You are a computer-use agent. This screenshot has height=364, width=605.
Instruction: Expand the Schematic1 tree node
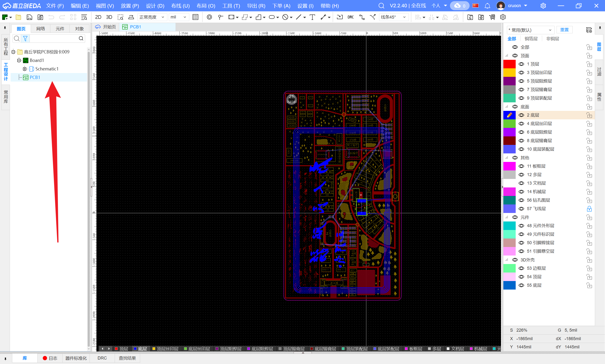point(25,69)
